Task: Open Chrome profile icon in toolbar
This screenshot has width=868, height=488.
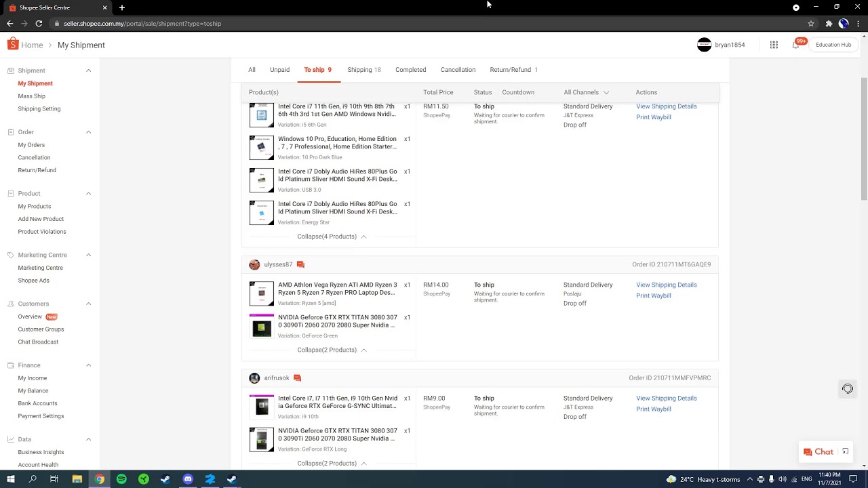Action: 844,24
